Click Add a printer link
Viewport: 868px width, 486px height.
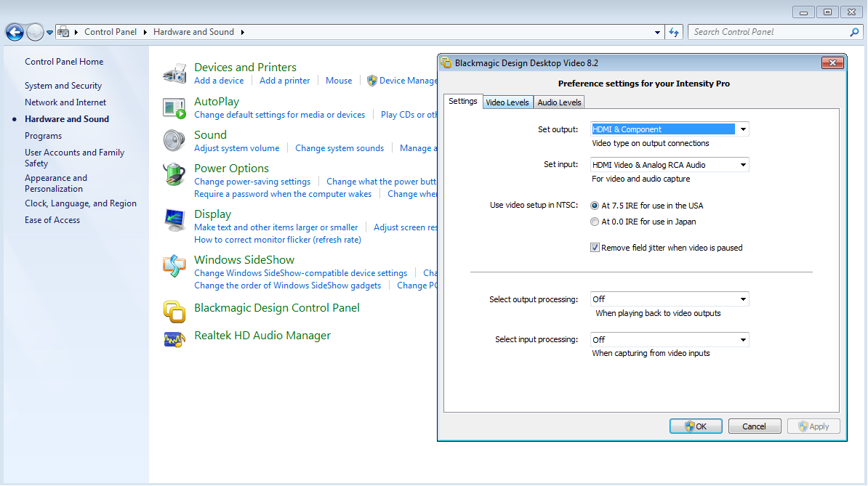[x=284, y=81]
